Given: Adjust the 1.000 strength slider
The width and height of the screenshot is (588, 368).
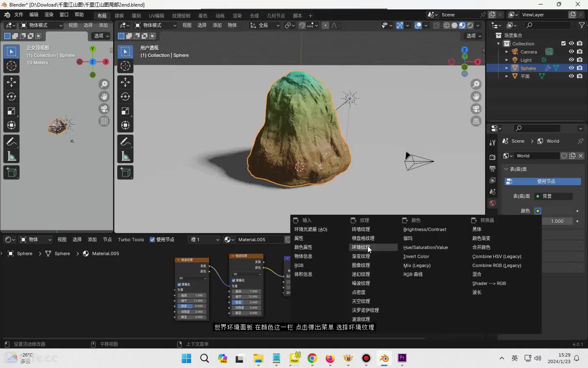Looking at the screenshot, I should pyautogui.click(x=557, y=221).
